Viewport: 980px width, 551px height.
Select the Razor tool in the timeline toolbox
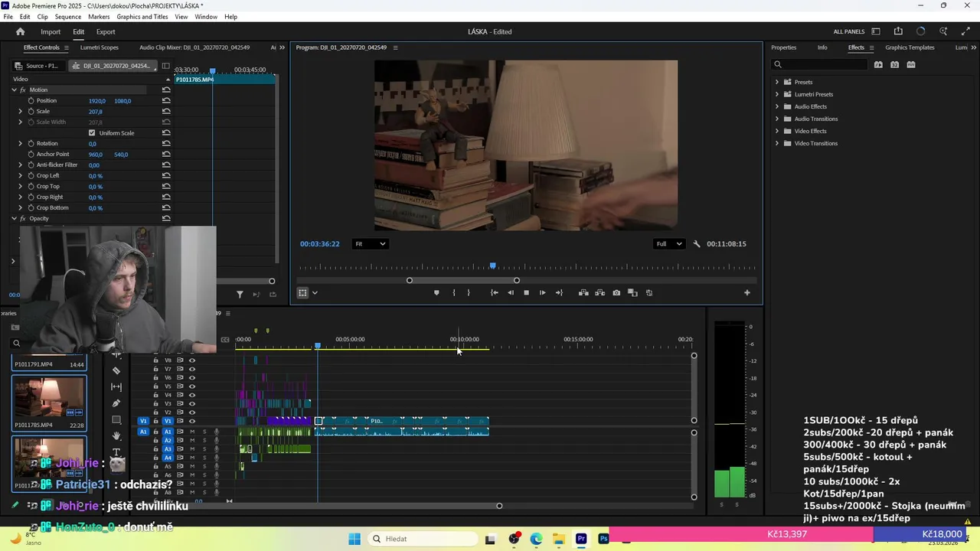click(116, 370)
